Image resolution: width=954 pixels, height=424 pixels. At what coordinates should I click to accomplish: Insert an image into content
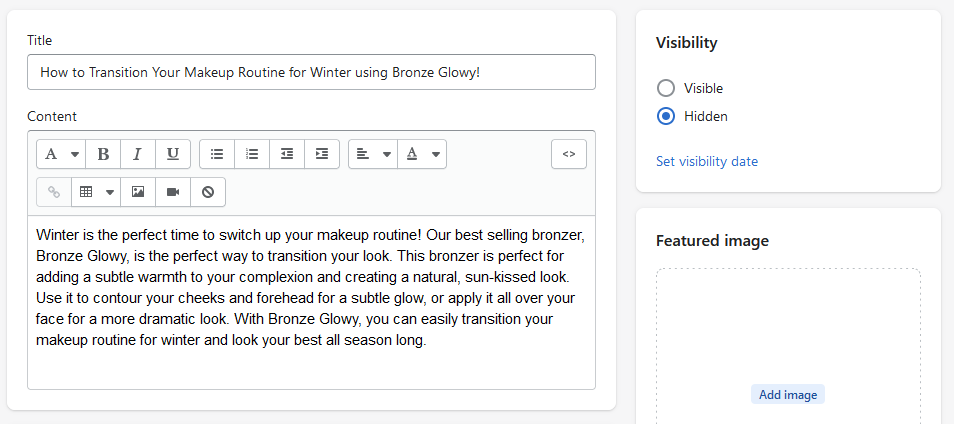[138, 192]
